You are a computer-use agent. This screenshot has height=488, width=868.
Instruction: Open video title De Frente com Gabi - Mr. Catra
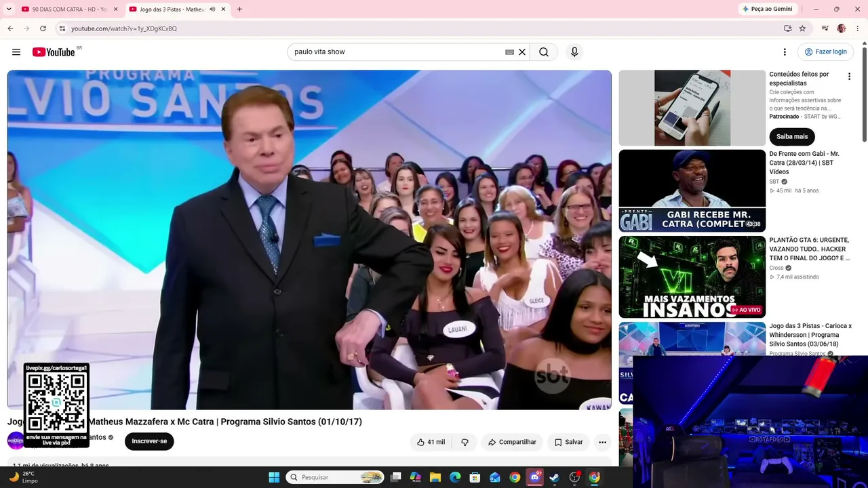click(x=804, y=163)
